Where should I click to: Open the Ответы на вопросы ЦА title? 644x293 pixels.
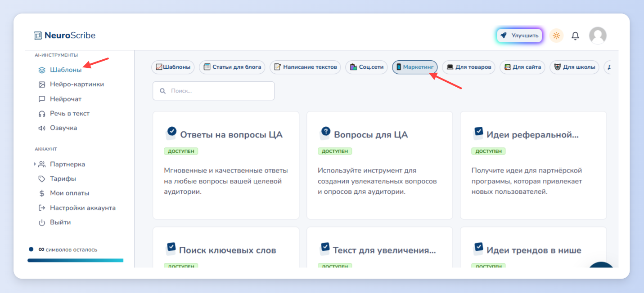231,134
